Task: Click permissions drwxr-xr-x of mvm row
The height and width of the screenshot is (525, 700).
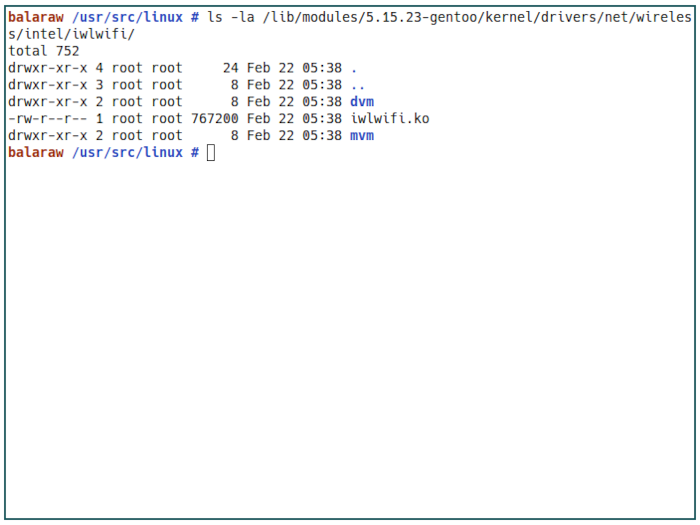Action: tap(48, 136)
